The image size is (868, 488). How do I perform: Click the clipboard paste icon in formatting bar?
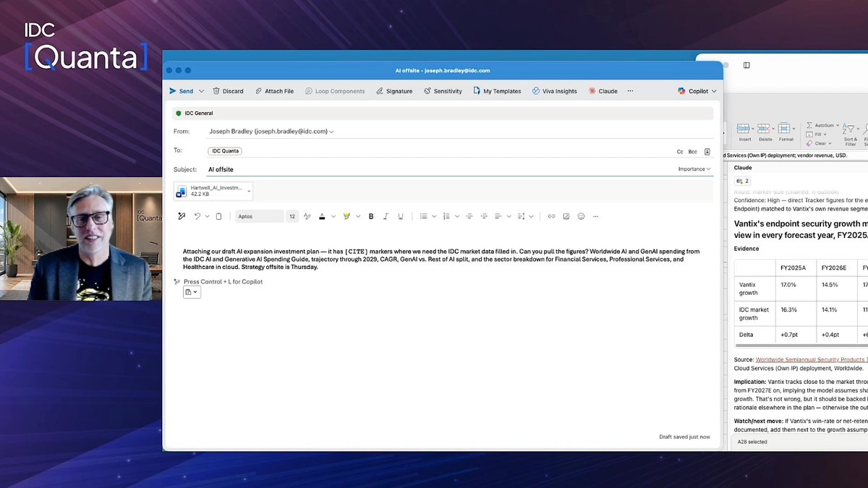tap(218, 216)
